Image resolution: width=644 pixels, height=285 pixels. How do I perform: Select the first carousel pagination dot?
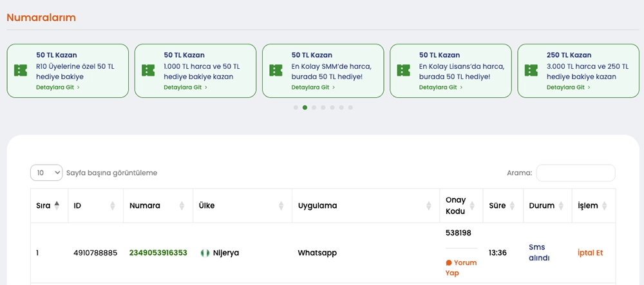(x=296, y=107)
